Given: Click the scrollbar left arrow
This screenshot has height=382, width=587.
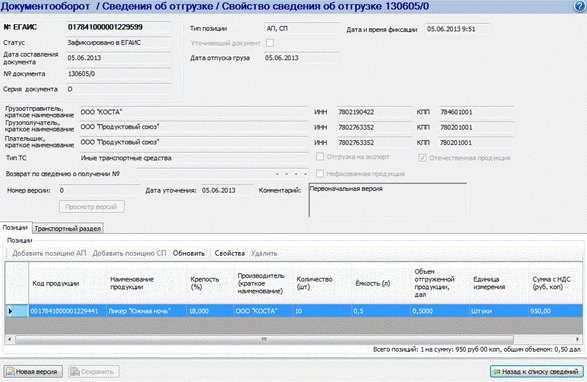Looking at the screenshot, I should click(9, 339).
